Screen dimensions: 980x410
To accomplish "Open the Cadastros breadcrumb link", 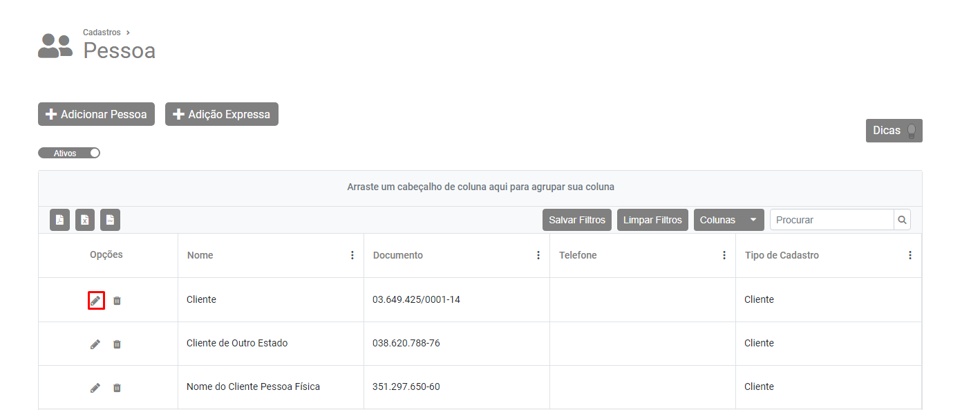I will (x=102, y=32).
